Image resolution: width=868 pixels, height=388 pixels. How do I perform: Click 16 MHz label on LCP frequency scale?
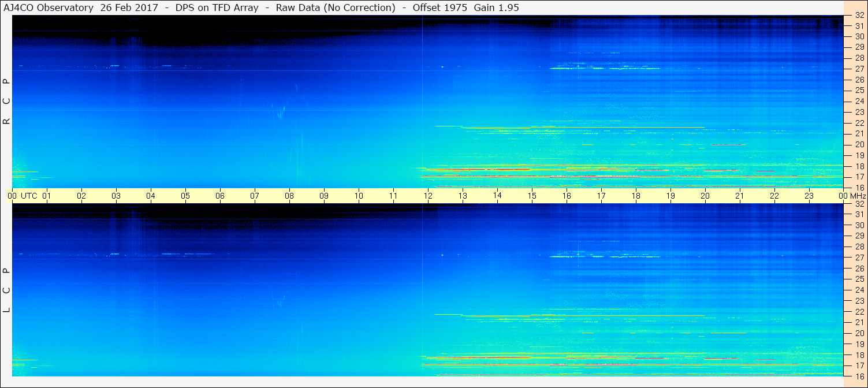tap(859, 376)
